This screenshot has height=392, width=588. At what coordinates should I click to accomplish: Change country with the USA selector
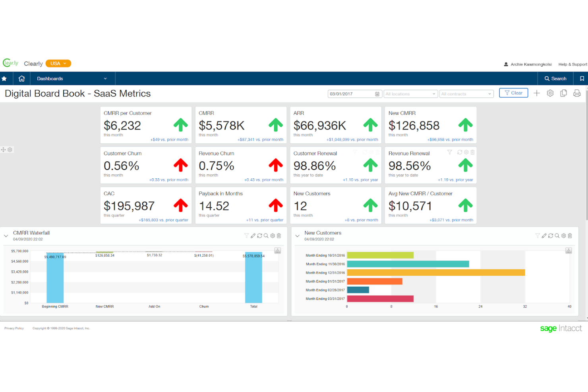[x=58, y=63]
